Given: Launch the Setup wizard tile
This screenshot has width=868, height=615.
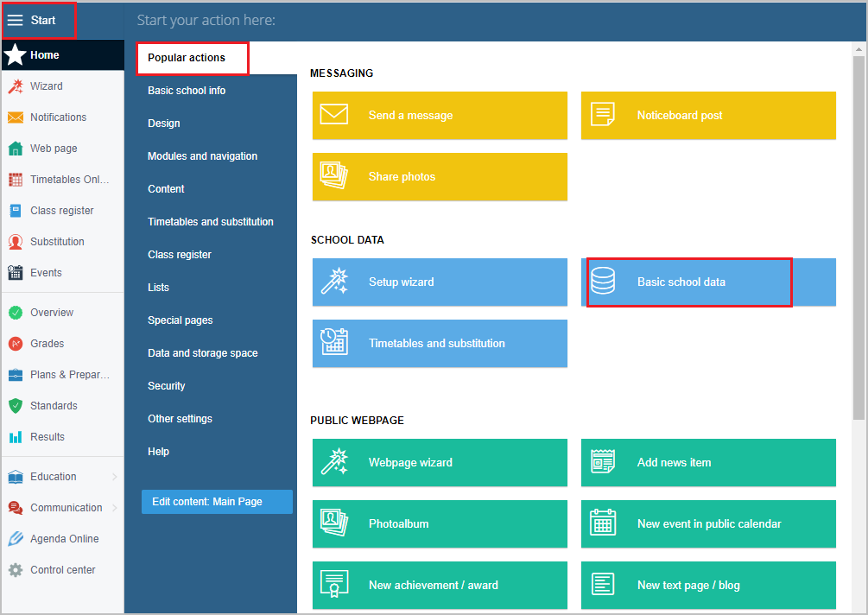Looking at the screenshot, I should tap(440, 282).
